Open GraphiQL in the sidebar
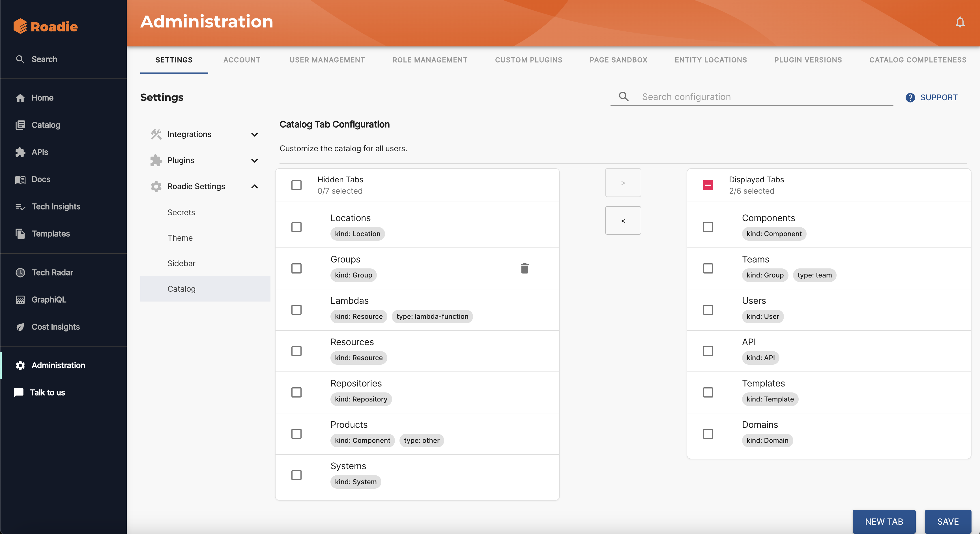 (x=49, y=300)
